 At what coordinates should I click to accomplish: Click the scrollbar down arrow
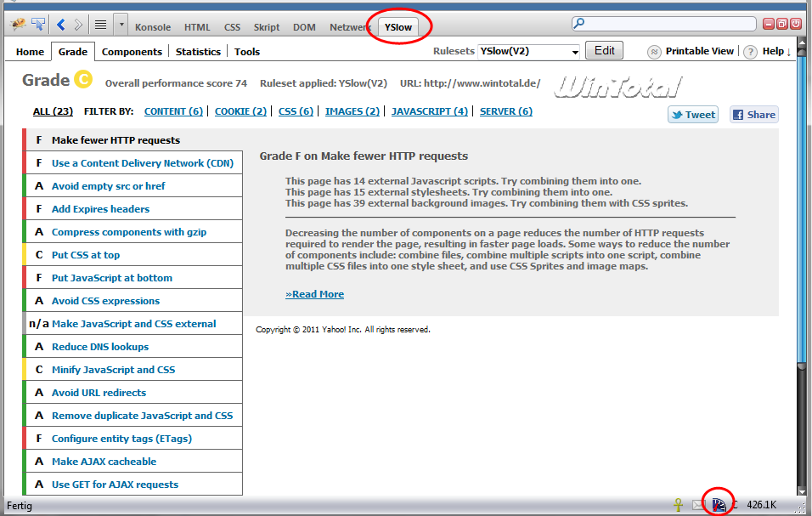tap(802, 492)
